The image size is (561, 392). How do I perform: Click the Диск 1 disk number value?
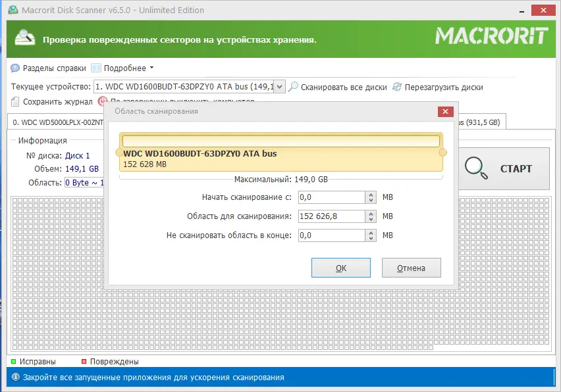pyautogui.click(x=77, y=156)
